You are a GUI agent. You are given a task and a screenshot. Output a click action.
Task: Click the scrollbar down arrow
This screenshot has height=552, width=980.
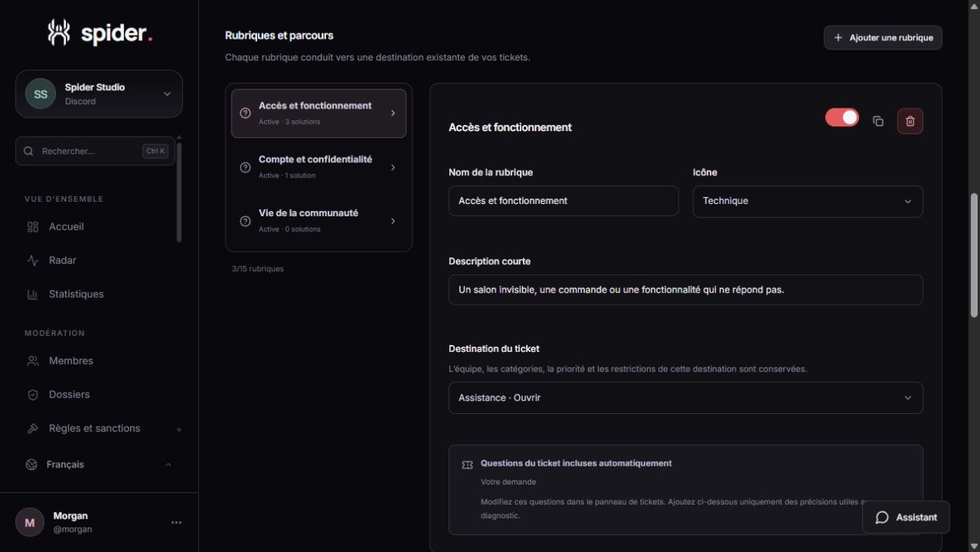click(x=974, y=546)
